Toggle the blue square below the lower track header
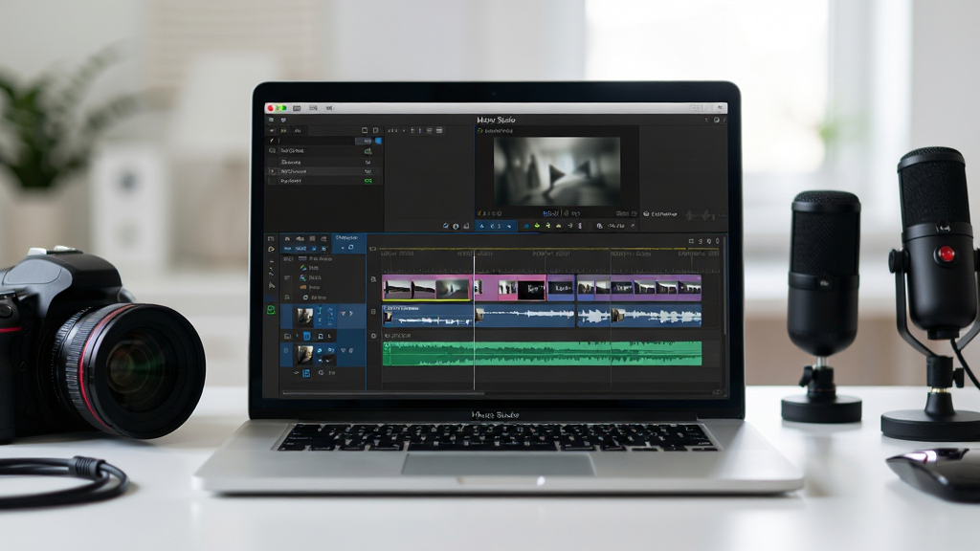980x551 pixels. click(306, 374)
